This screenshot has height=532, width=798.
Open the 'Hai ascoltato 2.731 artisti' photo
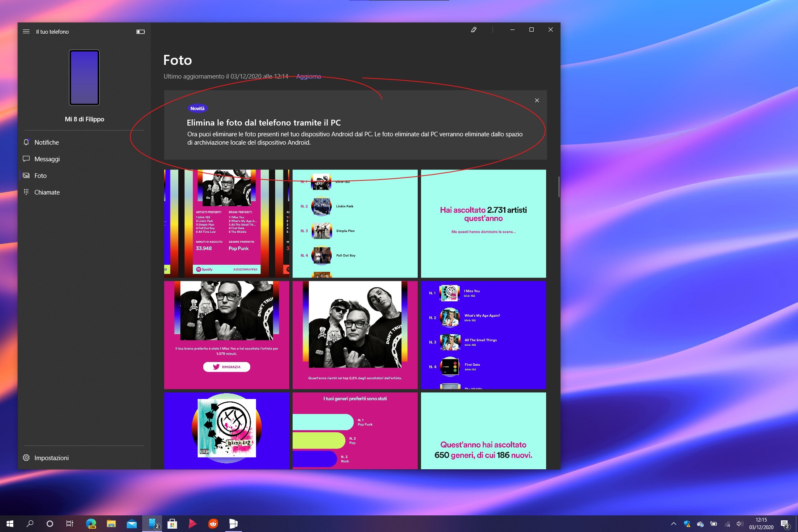[x=483, y=223]
